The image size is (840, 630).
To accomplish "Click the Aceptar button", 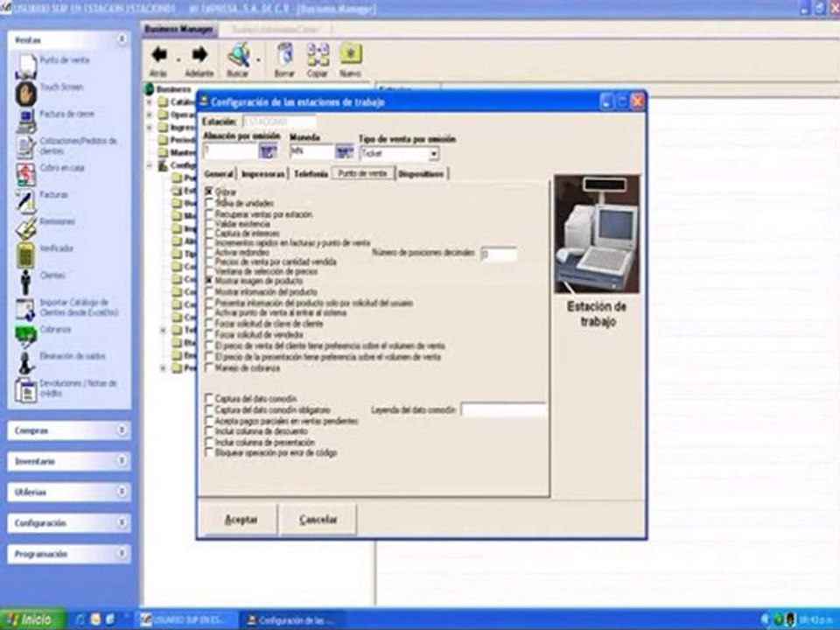I will (x=241, y=520).
